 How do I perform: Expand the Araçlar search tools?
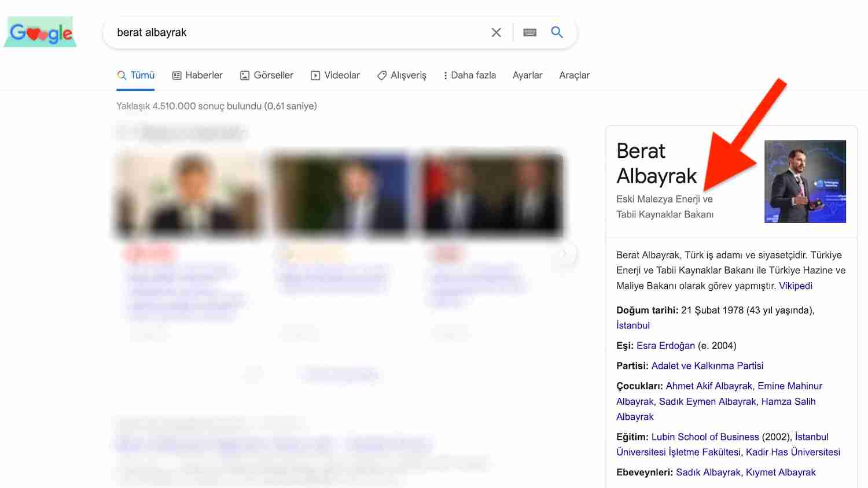(574, 75)
